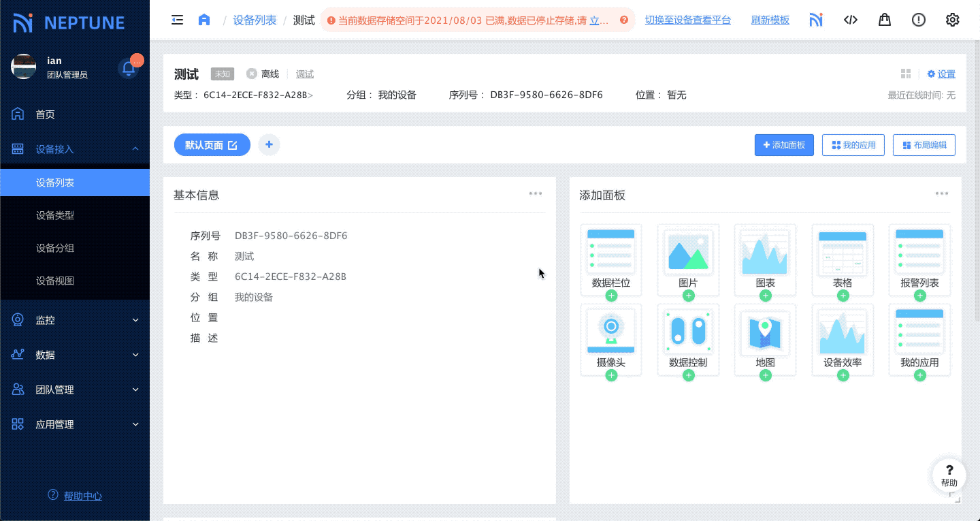
Task: Collapse the 设备接入 sidebar section
Action: coord(75,149)
